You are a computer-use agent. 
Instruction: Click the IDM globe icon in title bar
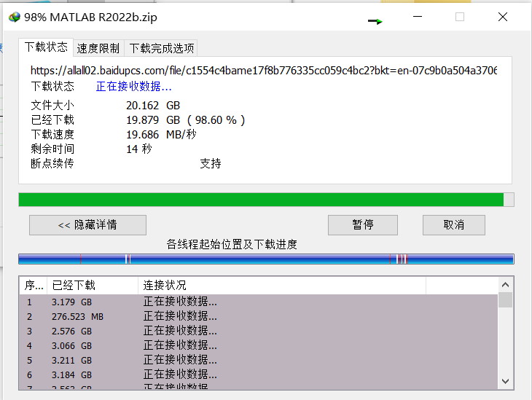(15, 17)
